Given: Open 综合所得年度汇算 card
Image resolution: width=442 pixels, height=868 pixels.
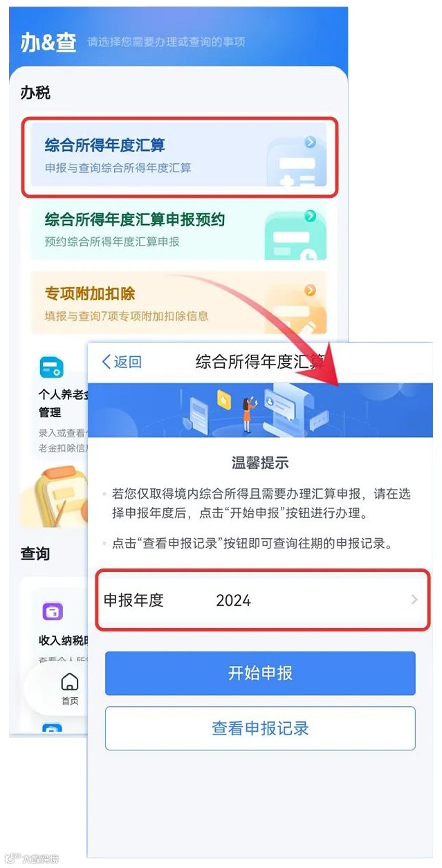Looking at the screenshot, I should [179, 157].
